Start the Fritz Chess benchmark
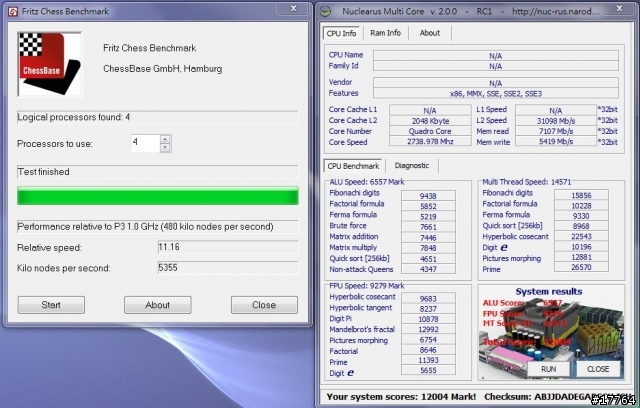640x408 pixels. tap(51, 305)
